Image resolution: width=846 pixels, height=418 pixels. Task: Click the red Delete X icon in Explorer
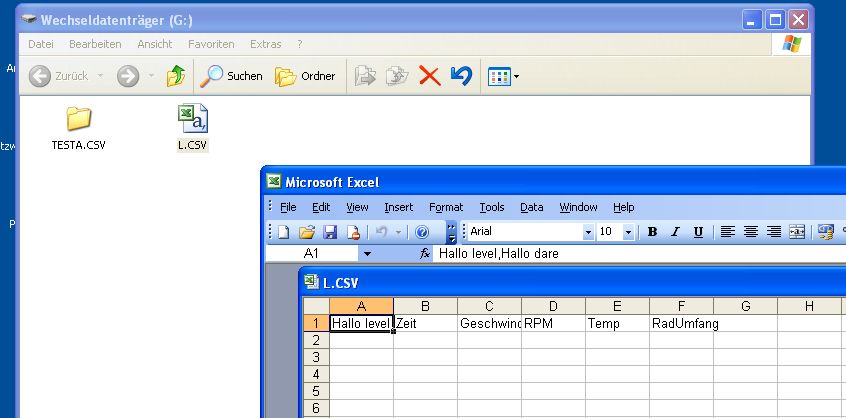click(430, 76)
